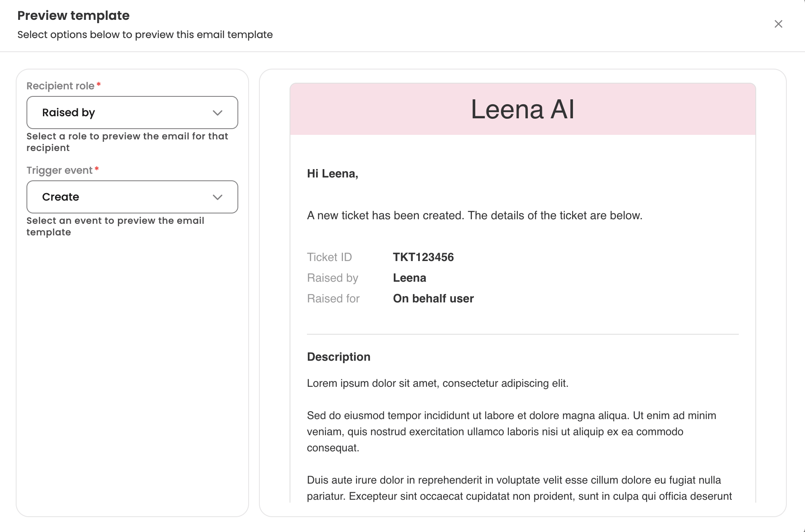Open the Recipient role dropdown field
Image resolution: width=805 pixels, height=532 pixels.
click(x=124, y=113)
